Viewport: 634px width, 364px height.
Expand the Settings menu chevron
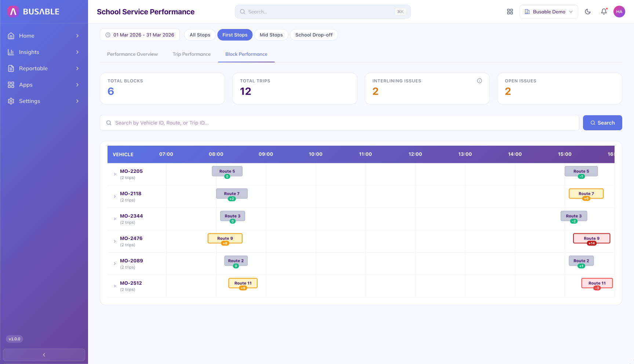[77, 101]
